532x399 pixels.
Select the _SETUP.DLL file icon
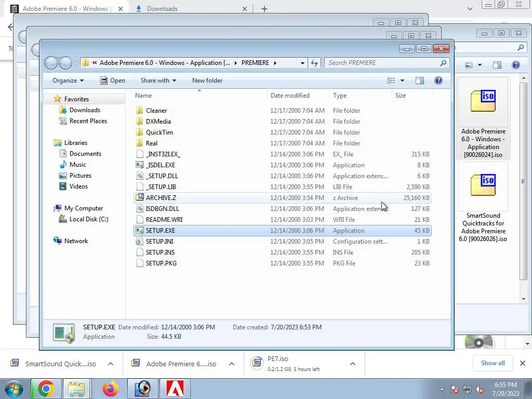pos(139,176)
